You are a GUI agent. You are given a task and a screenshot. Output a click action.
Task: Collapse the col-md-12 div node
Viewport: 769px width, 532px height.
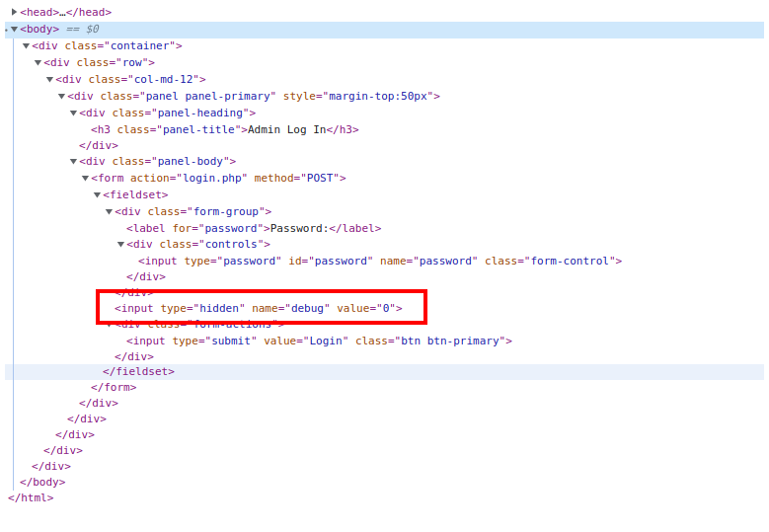(x=49, y=79)
